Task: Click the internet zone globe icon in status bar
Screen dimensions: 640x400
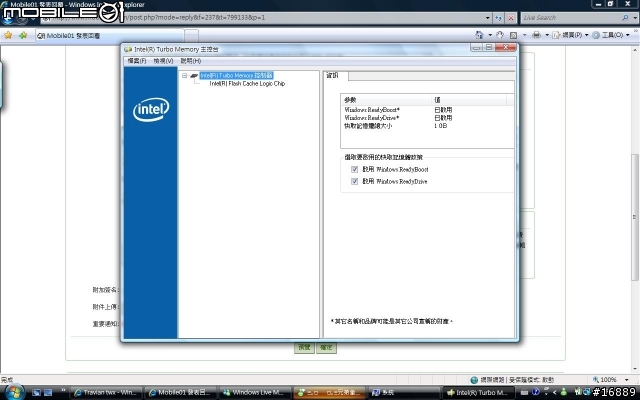Action: click(x=474, y=380)
